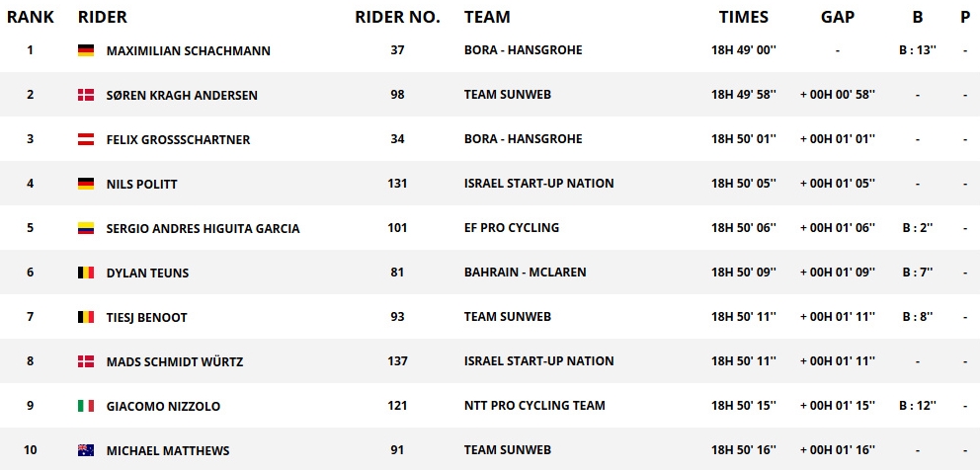This screenshot has height=470, width=980.
Task: Click the Belgian flag beside Dylan Teuns
Action: coord(86,273)
